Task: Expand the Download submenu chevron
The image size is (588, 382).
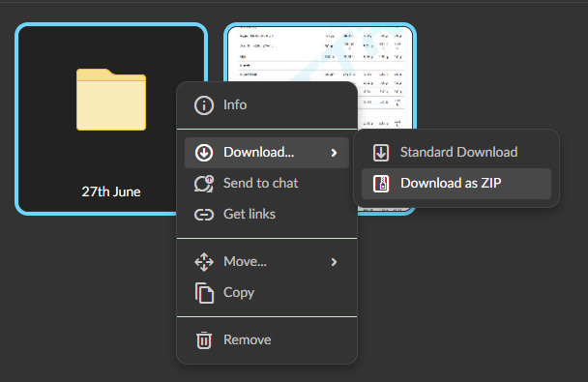Action: click(x=334, y=153)
